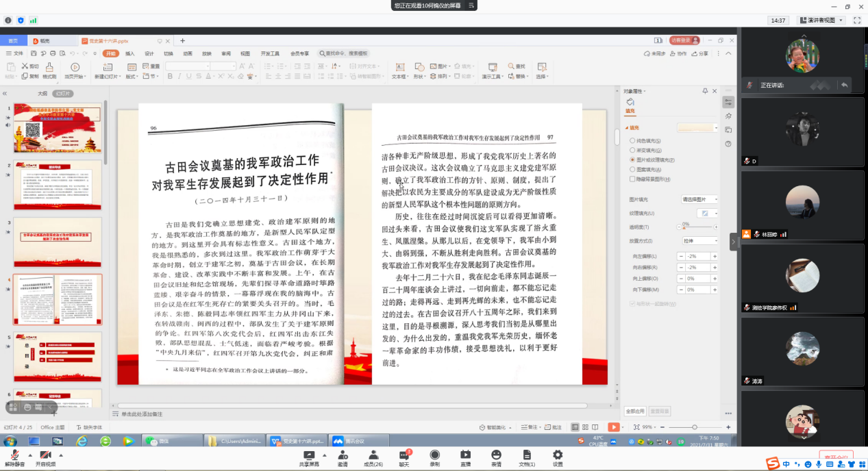Open the Texture Fill (纹理填充) dropdown

[707, 213]
